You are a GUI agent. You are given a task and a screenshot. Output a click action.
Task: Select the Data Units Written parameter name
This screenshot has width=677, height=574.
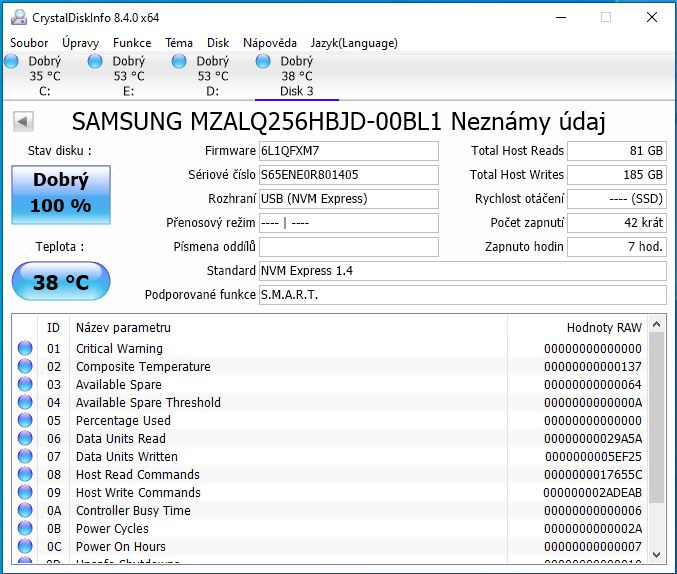[127, 457]
